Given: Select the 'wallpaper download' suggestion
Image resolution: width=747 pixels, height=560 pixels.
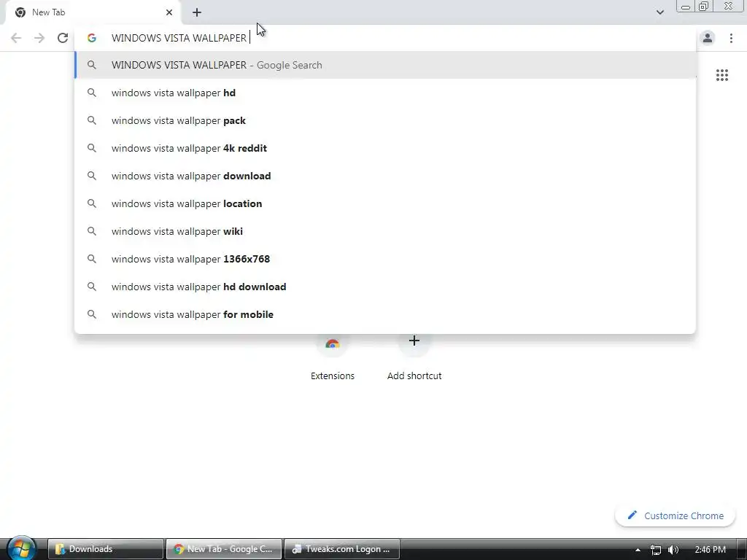Looking at the screenshot, I should pos(385,176).
